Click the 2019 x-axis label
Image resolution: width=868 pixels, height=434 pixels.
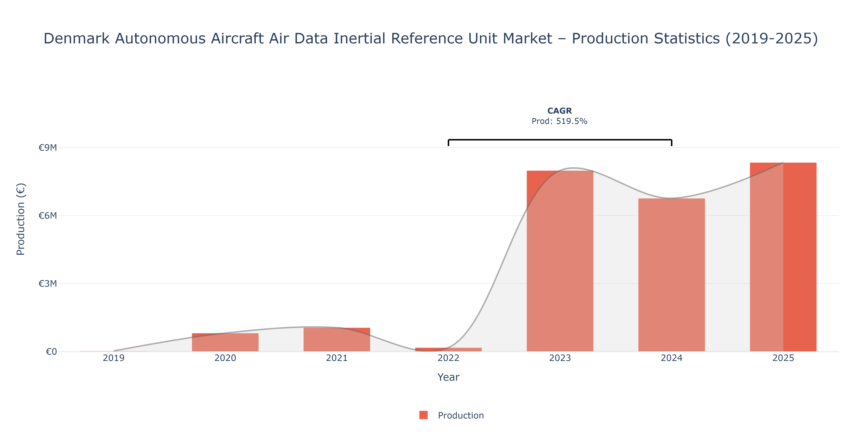(x=114, y=358)
